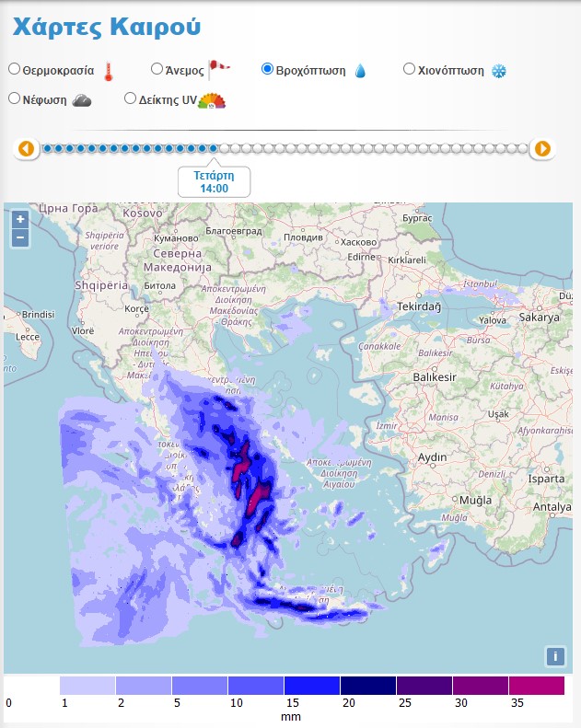Select the Χιονόπτωση radio button
Screen dimensions: 581x728
410,69
